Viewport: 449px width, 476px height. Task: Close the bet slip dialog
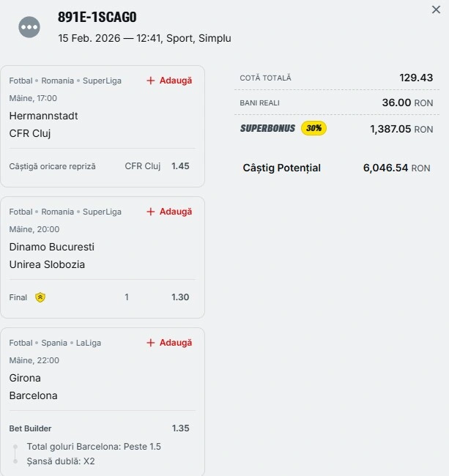pos(436,10)
